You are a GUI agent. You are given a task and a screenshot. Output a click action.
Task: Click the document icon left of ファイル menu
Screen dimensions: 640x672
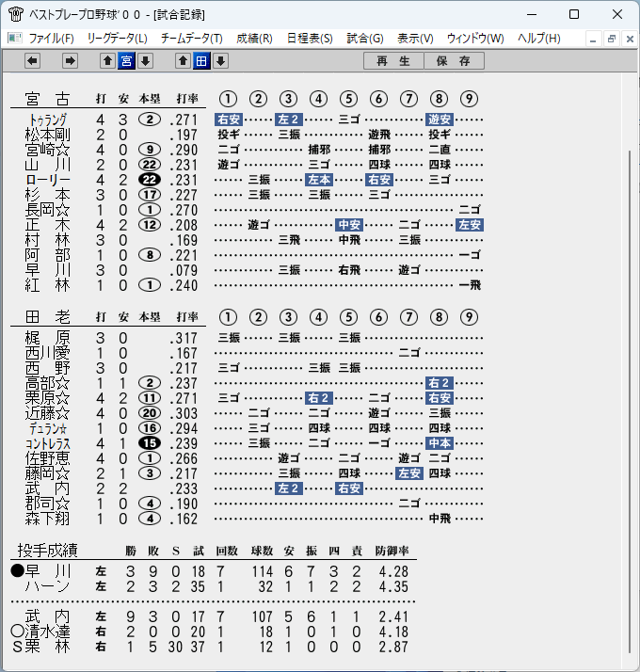point(15,39)
